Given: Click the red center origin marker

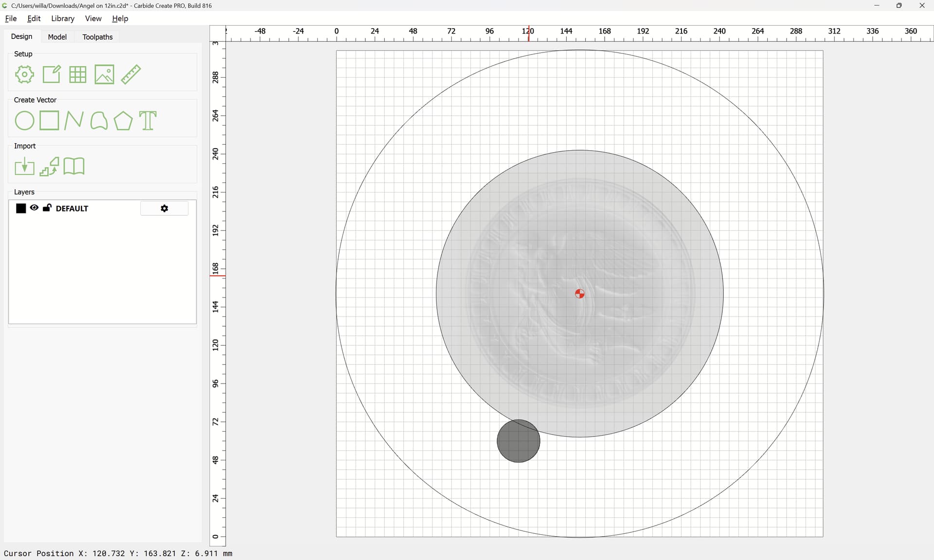Looking at the screenshot, I should pos(579,294).
